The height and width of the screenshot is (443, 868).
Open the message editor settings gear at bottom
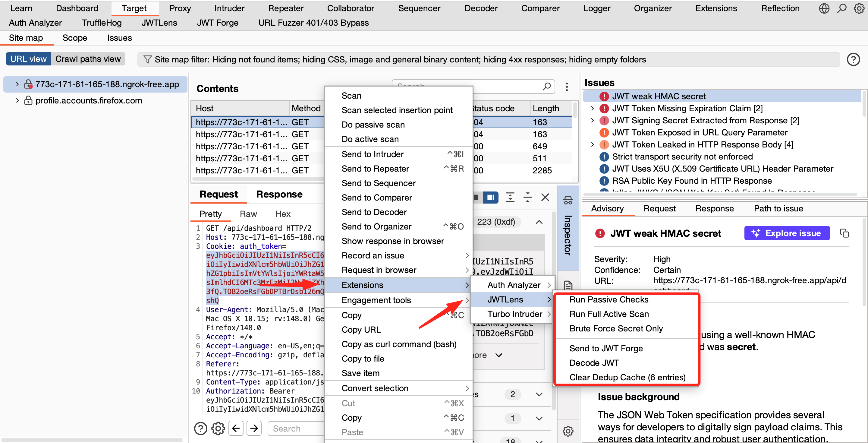coord(218,428)
